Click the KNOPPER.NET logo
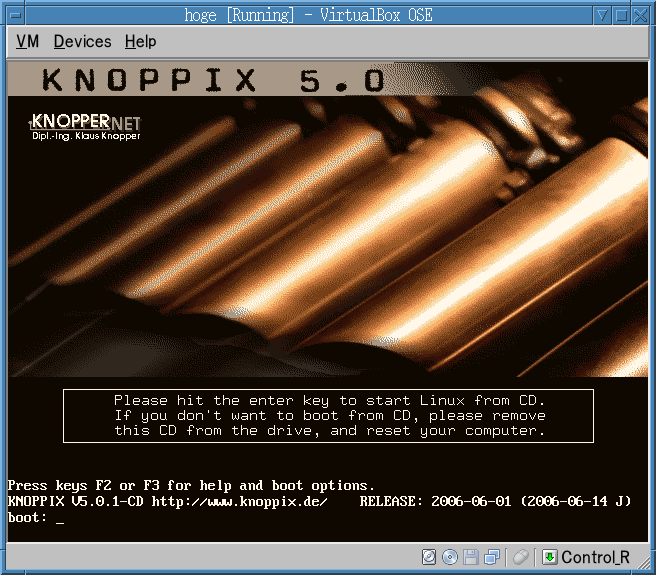 tap(85, 126)
